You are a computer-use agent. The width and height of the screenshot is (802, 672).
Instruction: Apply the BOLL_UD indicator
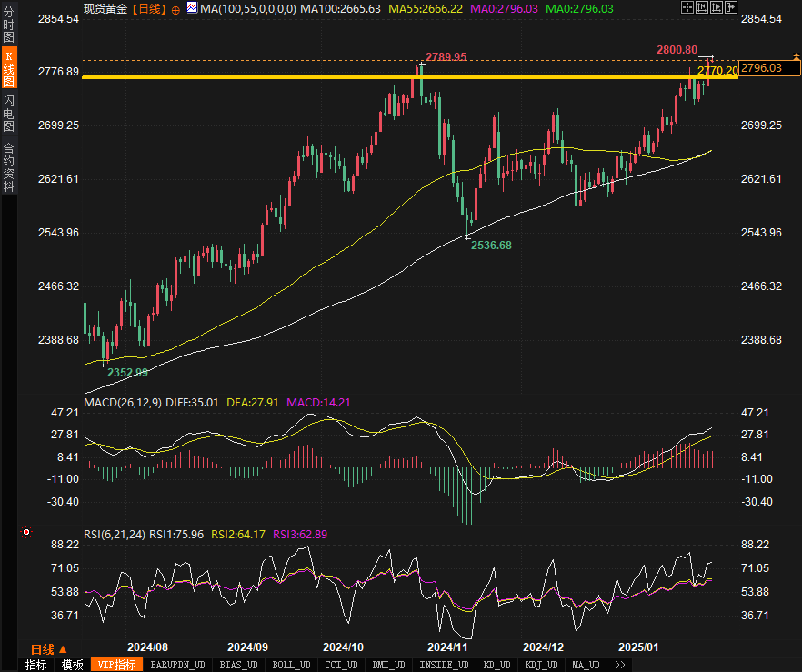(x=292, y=665)
